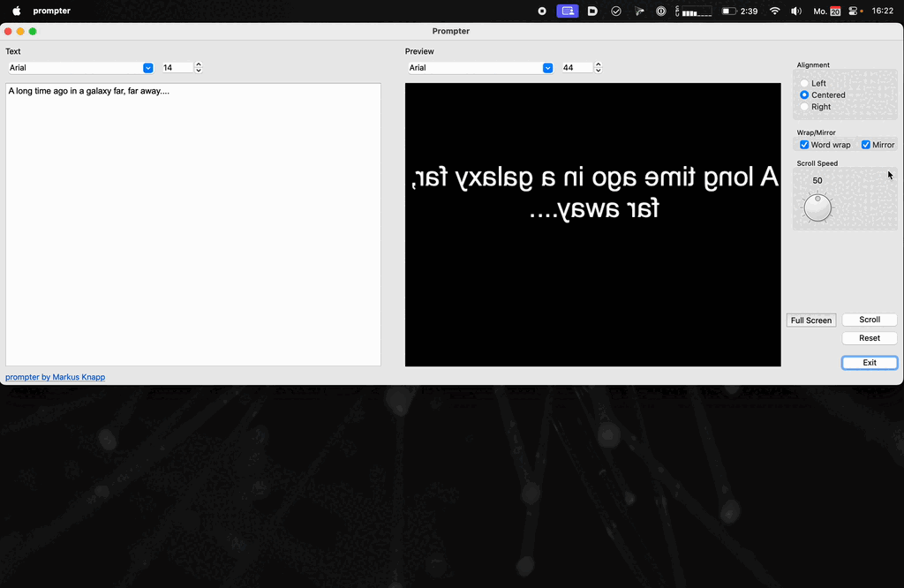Open the prompter by Markus Knapp link

pos(56,377)
